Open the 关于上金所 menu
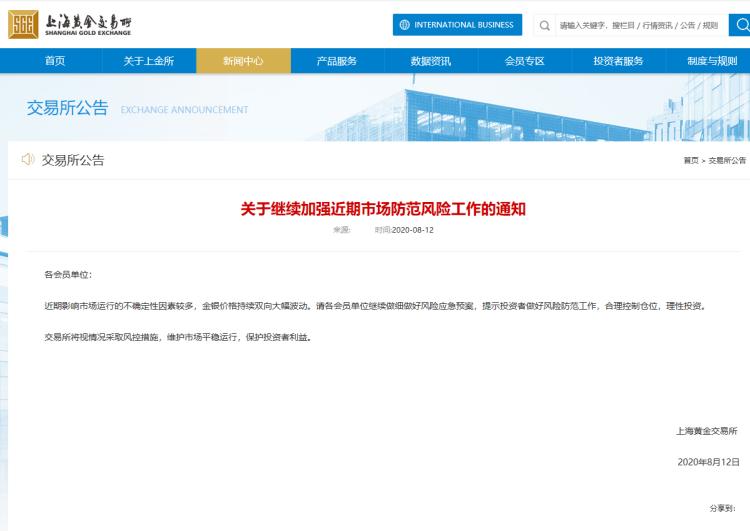 tap(148, 61)
